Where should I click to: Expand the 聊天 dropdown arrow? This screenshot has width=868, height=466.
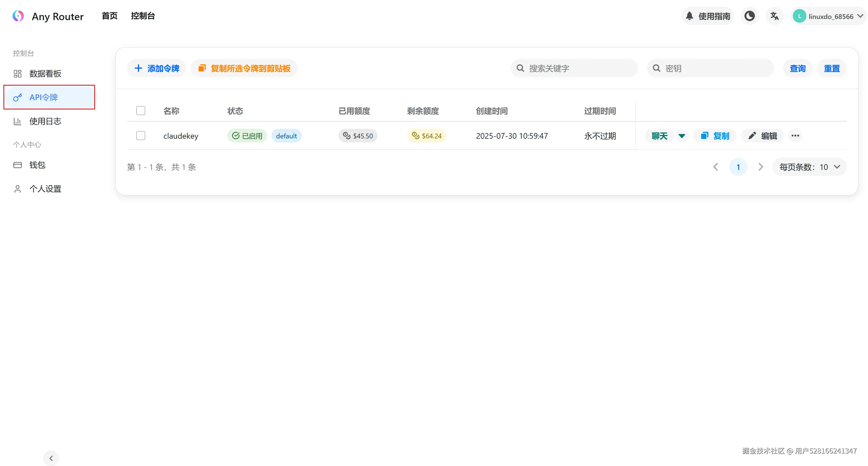[x=682, y=136]
